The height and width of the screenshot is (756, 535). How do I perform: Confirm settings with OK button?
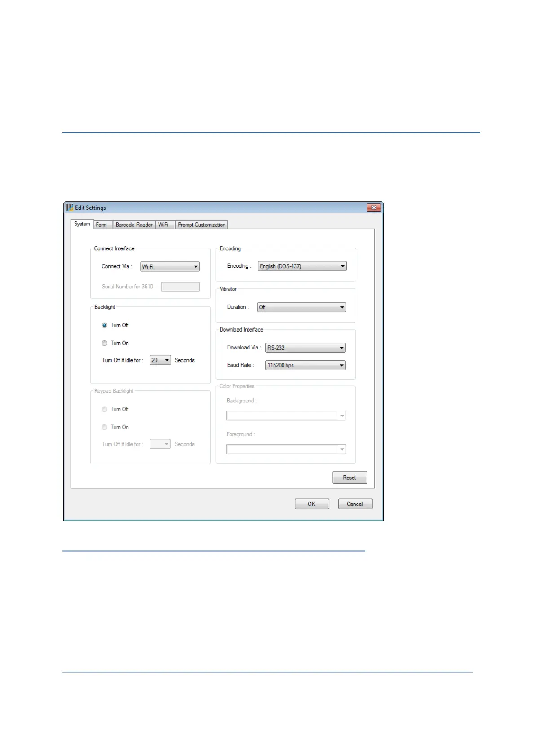pyautogui.click(x=312, y=504)
